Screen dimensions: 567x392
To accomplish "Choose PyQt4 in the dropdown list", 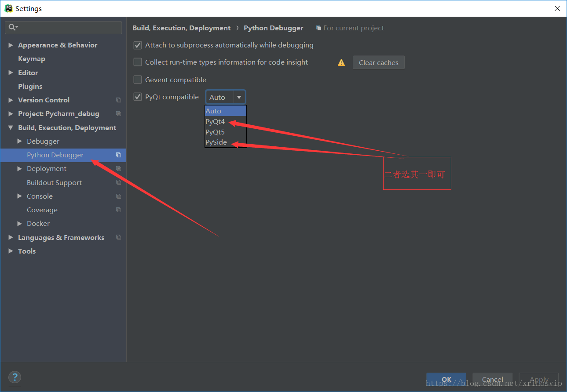I will tap(226, 122).
